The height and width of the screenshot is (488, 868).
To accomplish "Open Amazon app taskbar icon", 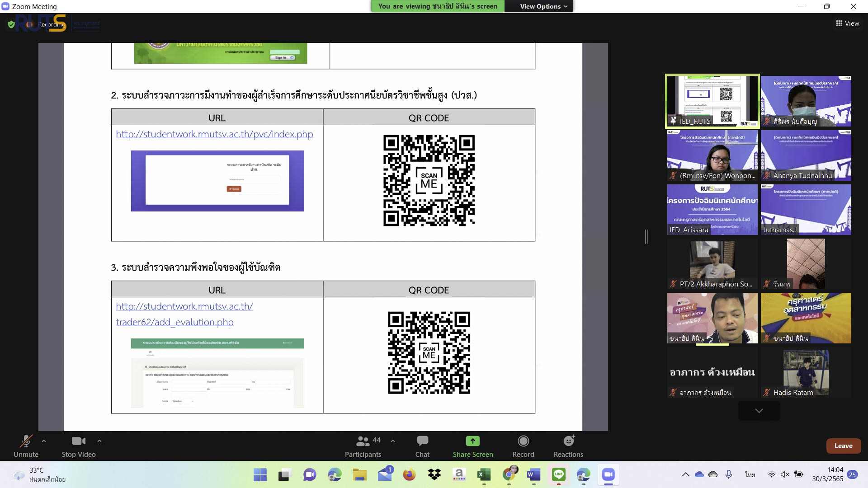I will 459,475.
